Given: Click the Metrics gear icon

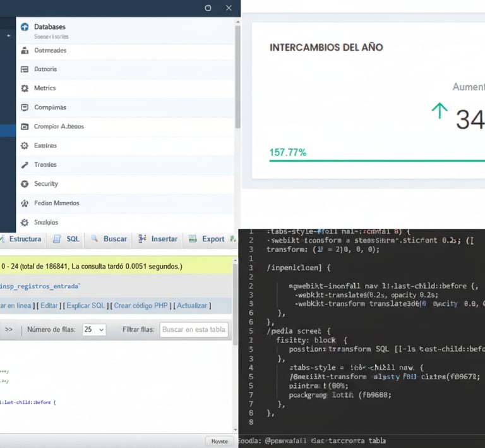Looking at the screenshot, I should click(x=25, y=88).
